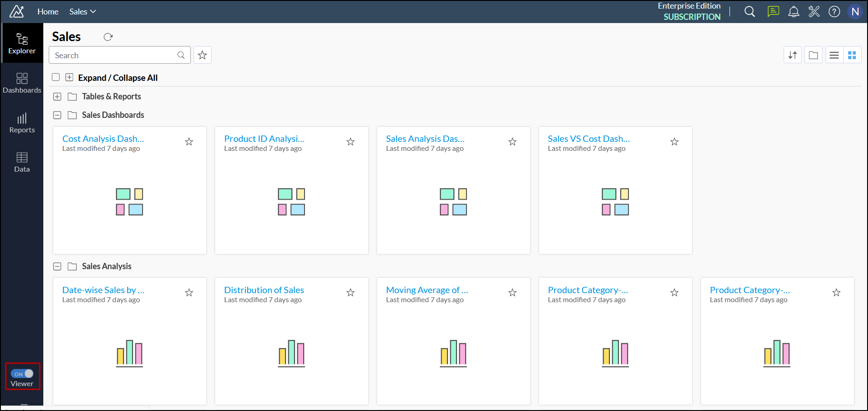
Task: Open the notifications bell
Action: [794, 12]
